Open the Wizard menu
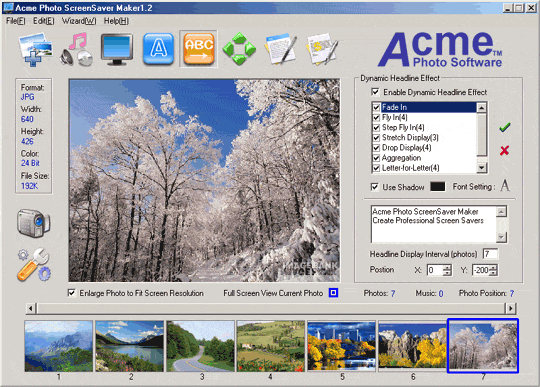Screen dimensions: 540x387 pyautogui.click(x=79, y=21)
